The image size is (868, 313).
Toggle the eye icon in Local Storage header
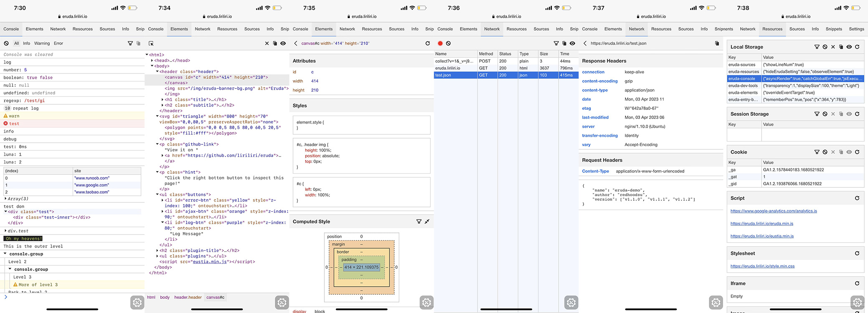849,47
